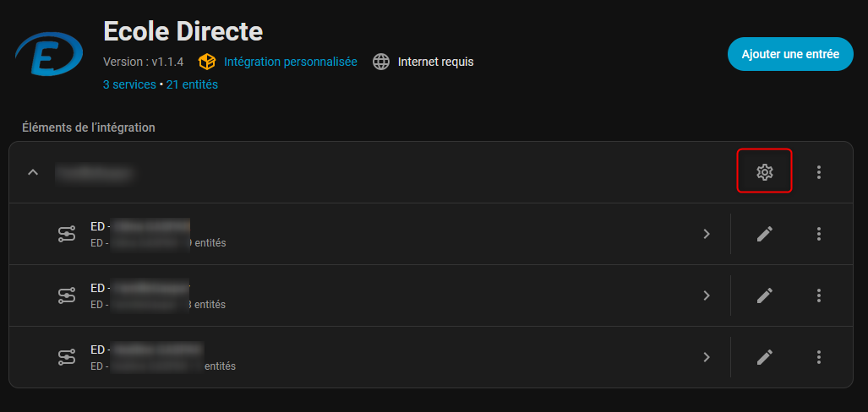
Task: Open the 3 services link
Action: 129,84
